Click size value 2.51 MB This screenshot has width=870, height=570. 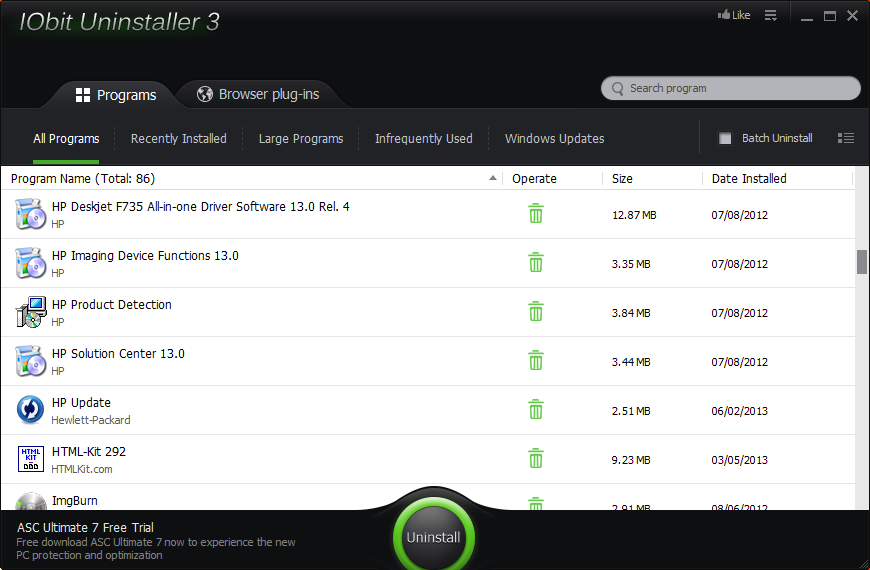pos(631,411)
